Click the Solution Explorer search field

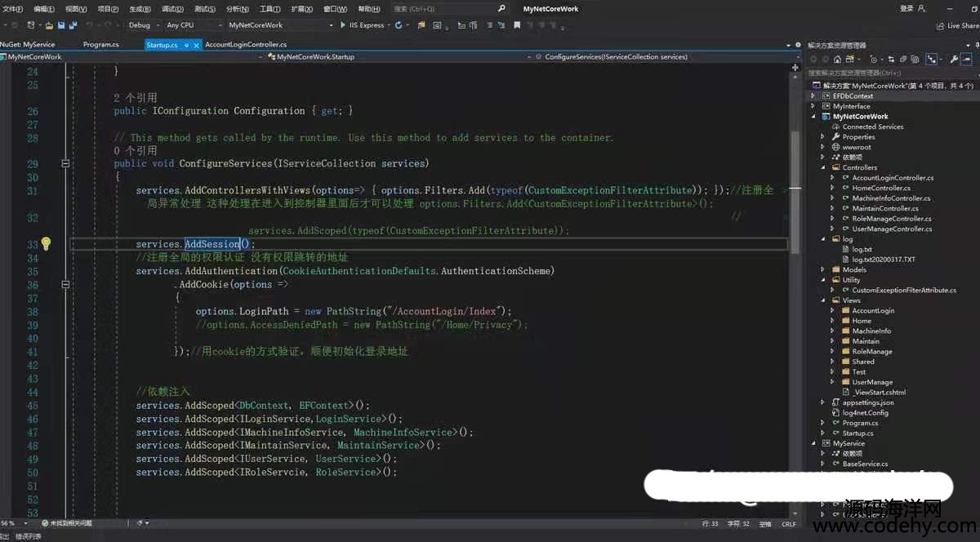coord(892,73)
